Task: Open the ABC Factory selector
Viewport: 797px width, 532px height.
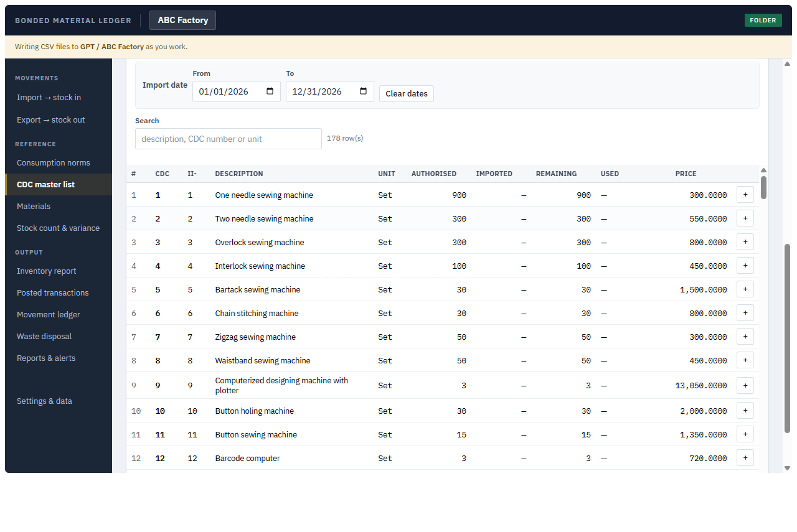Action: pyautogui.click(x=182, y=20)
